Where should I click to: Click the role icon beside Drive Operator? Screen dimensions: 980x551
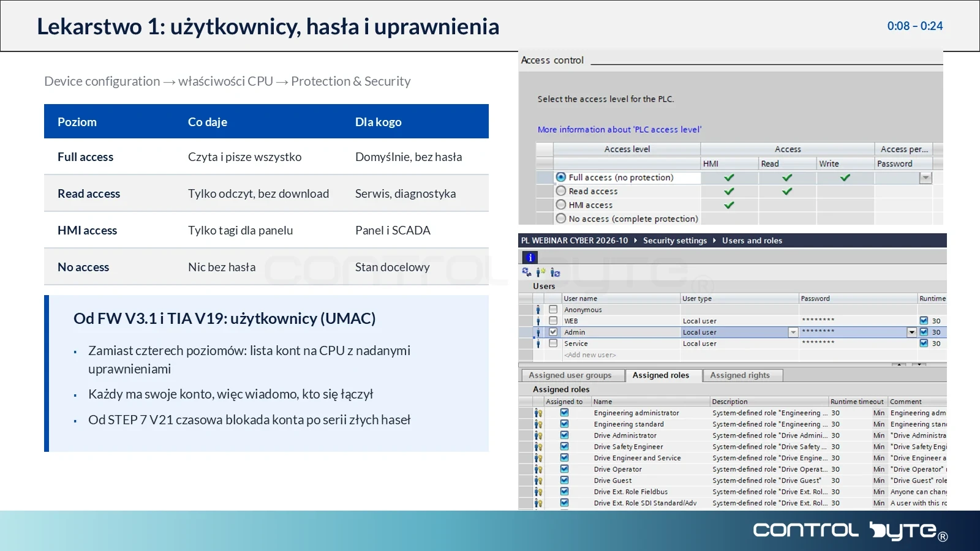coord(538,470)
